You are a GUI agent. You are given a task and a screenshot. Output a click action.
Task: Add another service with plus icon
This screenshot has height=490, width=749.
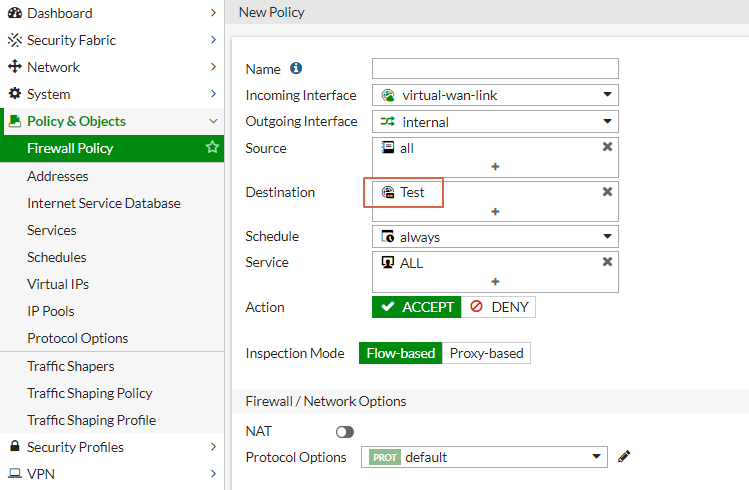click(495, 282)
